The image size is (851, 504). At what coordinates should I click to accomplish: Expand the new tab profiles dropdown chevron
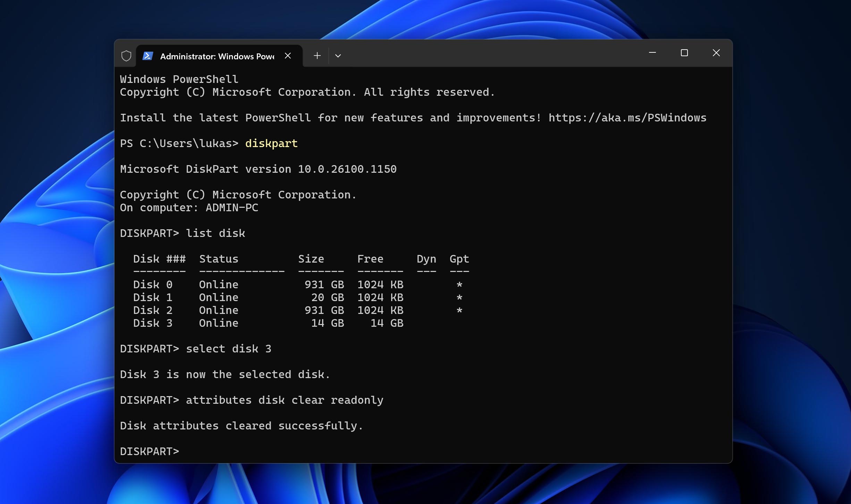pyautogui.click(x=338, y=56)
